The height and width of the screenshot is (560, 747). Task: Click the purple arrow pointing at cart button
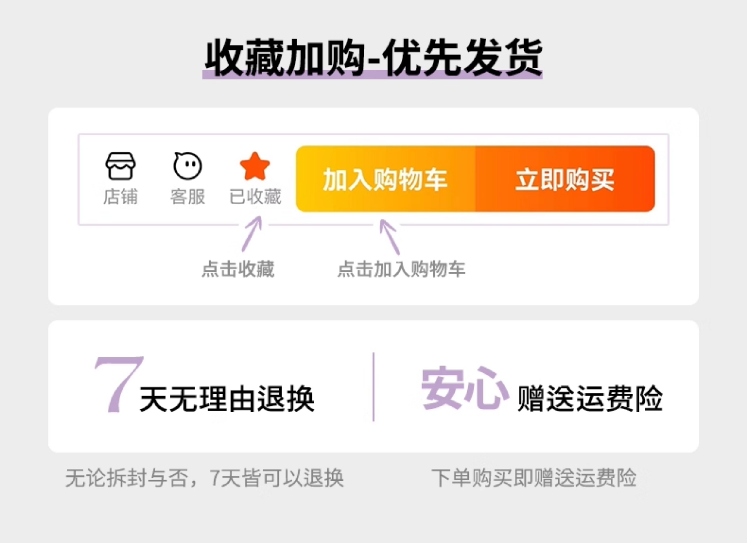pos(389,237)
